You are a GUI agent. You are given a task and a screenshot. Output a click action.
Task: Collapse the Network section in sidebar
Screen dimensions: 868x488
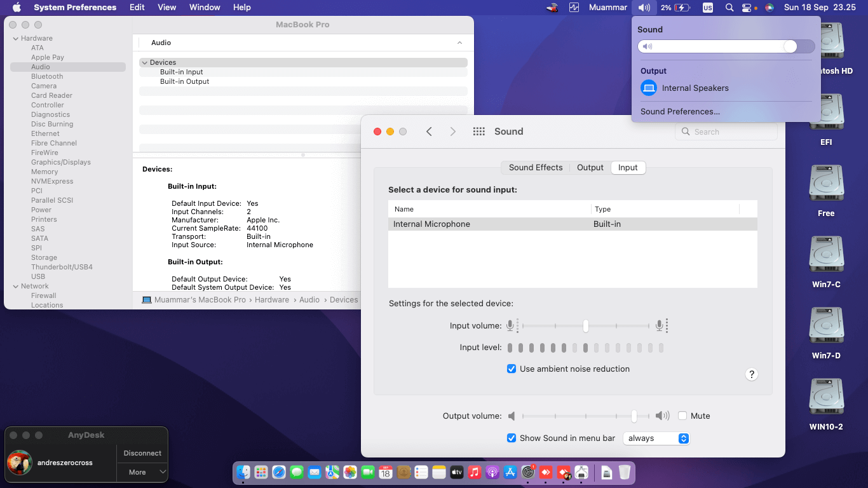16,286
